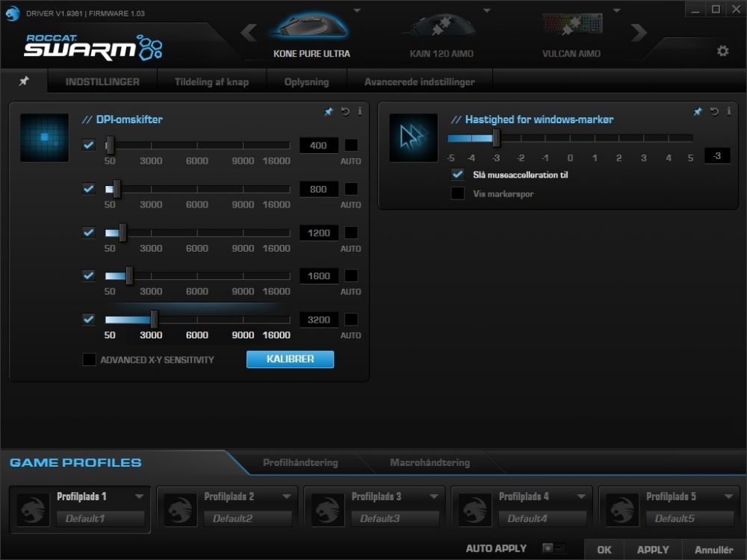Pin the Hastighed for windows-markør panel
This screenshot has width=747, height=560.
(698, 111)
